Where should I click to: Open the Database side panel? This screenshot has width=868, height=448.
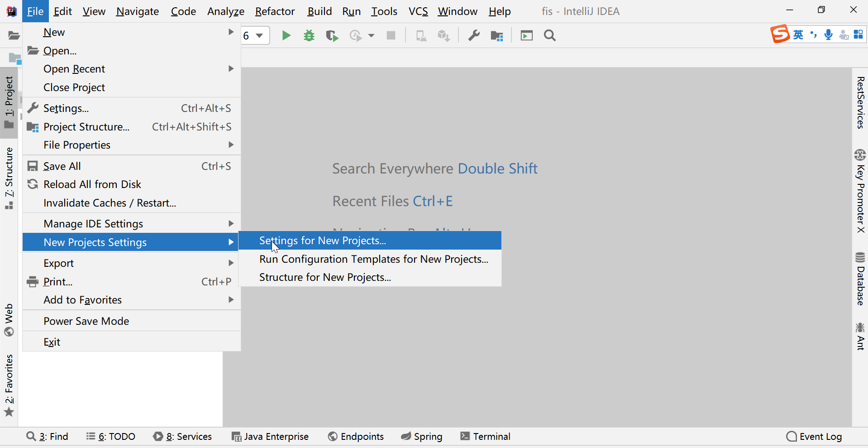point(860,279)
